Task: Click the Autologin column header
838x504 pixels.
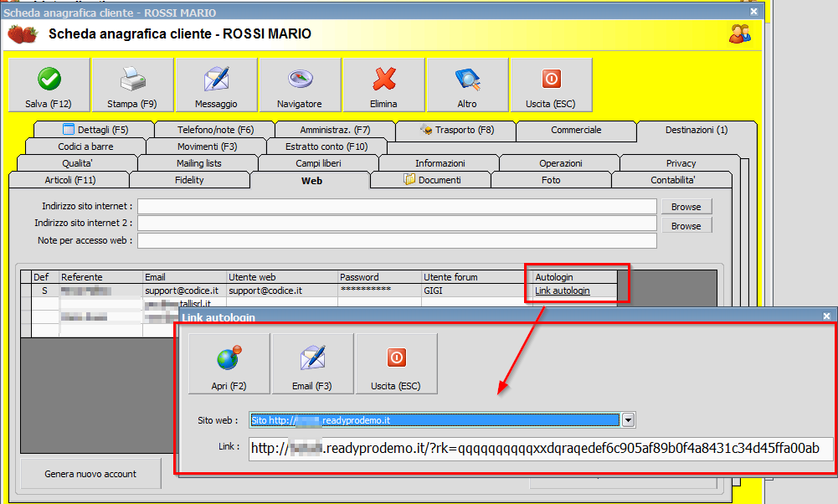Action: pos(575,277)
